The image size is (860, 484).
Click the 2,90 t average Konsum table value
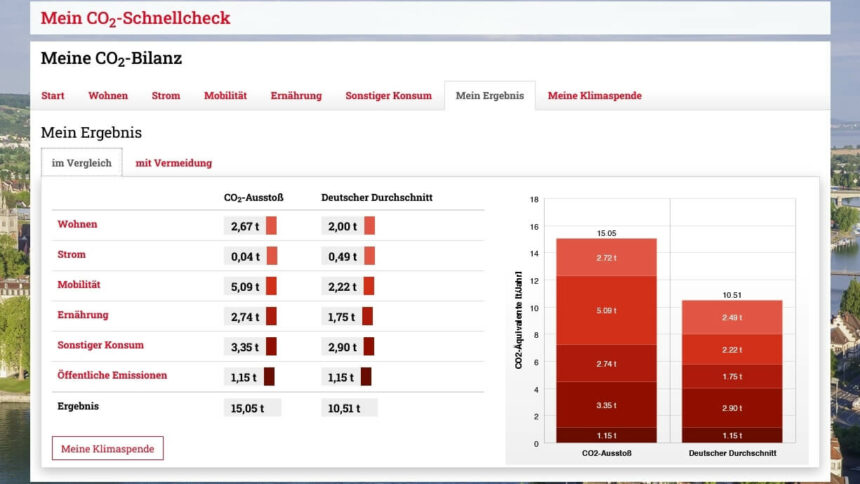342,347
